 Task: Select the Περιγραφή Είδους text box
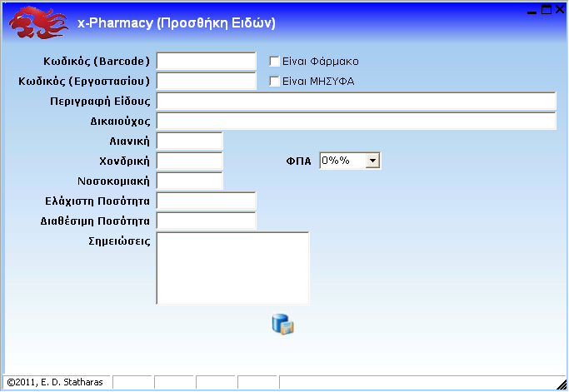(x=356, y=102)
